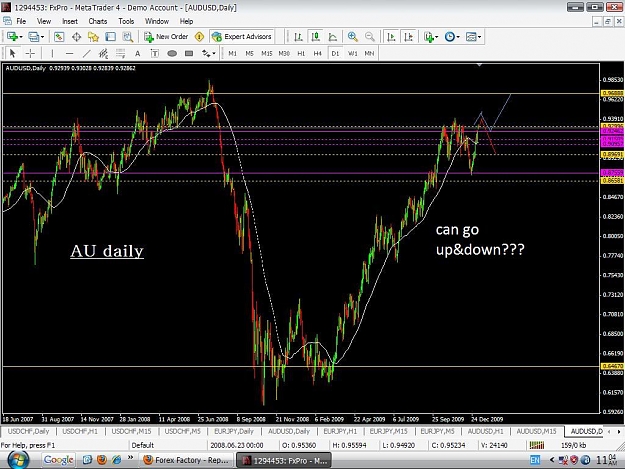
Task: Open the New Chart dropdown
Action: 14,37
